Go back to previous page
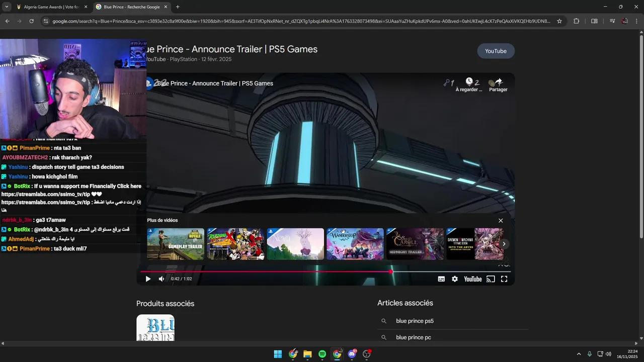644x362 pixels. tap(7, 21)
